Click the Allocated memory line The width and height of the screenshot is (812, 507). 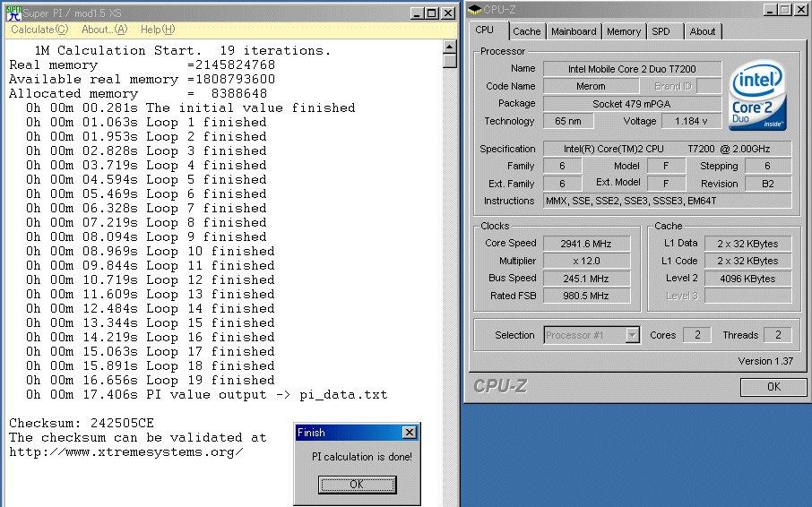click(138, 94)
